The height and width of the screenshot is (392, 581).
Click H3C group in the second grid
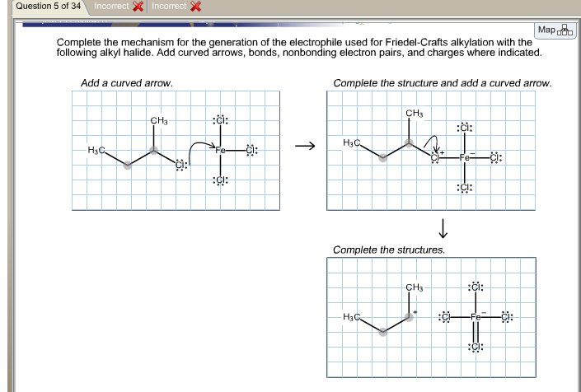[351, 142]
